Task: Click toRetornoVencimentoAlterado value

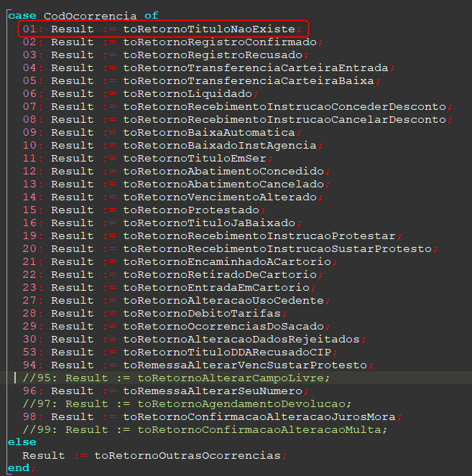Action: click(x=220, y=197)
